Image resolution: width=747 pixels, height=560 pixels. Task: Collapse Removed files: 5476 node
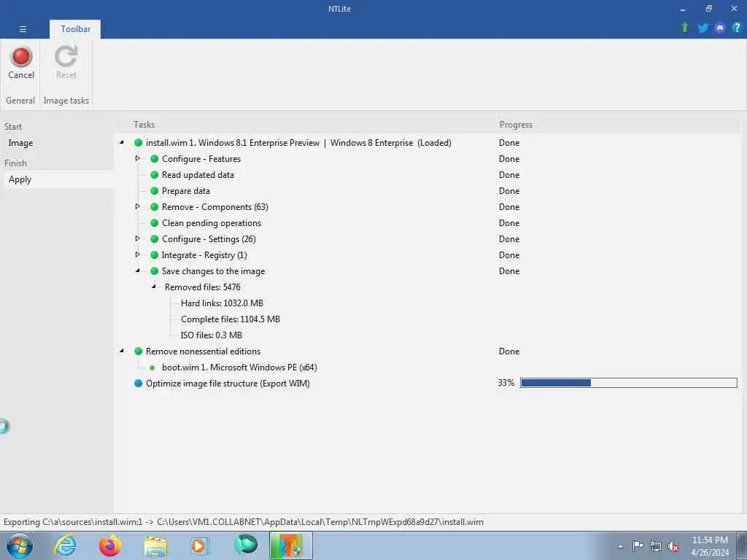coord(154,287)
